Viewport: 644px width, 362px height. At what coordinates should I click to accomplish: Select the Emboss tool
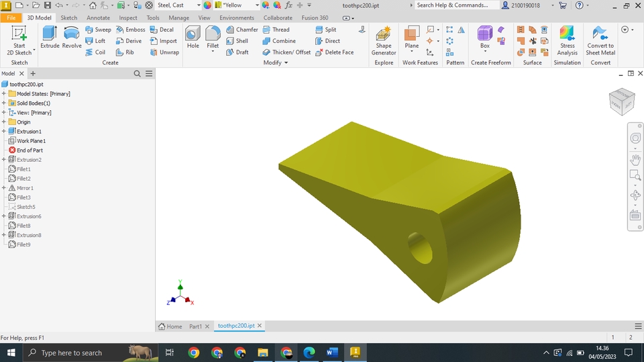130,30
